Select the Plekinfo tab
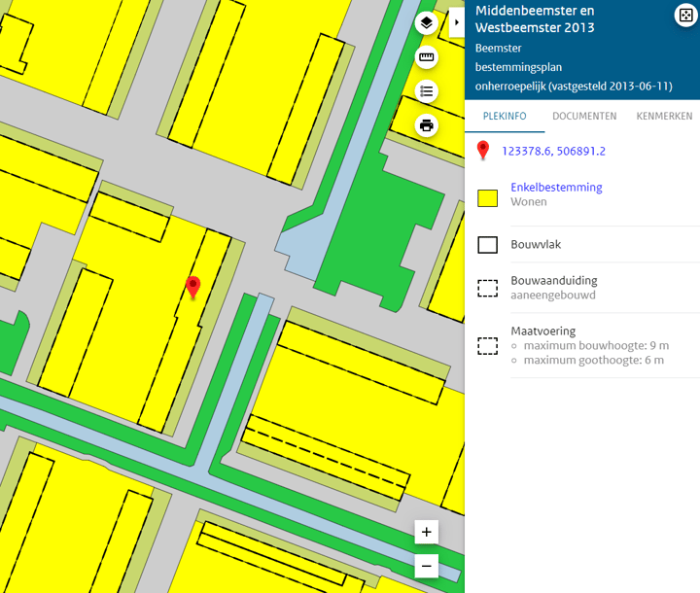 [x=505, y=116]
